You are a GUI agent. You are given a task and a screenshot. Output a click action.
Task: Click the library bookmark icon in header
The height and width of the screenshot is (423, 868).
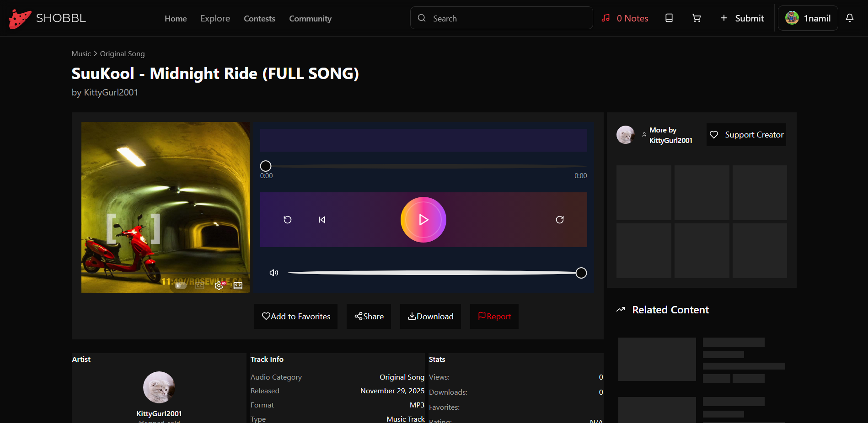pos(669,18)
